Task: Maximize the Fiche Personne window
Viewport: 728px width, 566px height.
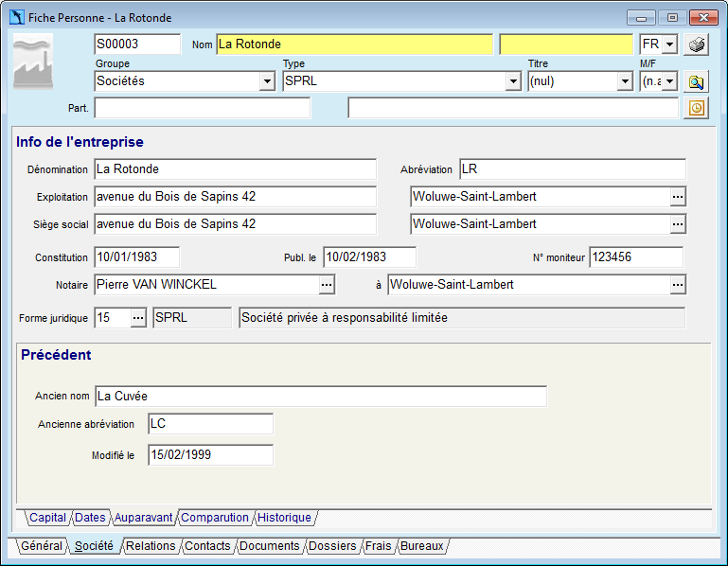Action: 672,18
